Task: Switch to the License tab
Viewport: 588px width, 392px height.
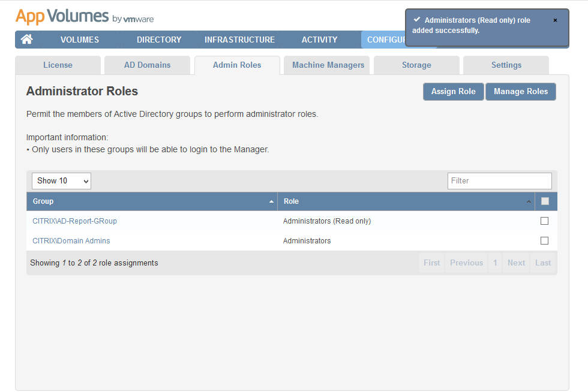Action: click(58, 65)
